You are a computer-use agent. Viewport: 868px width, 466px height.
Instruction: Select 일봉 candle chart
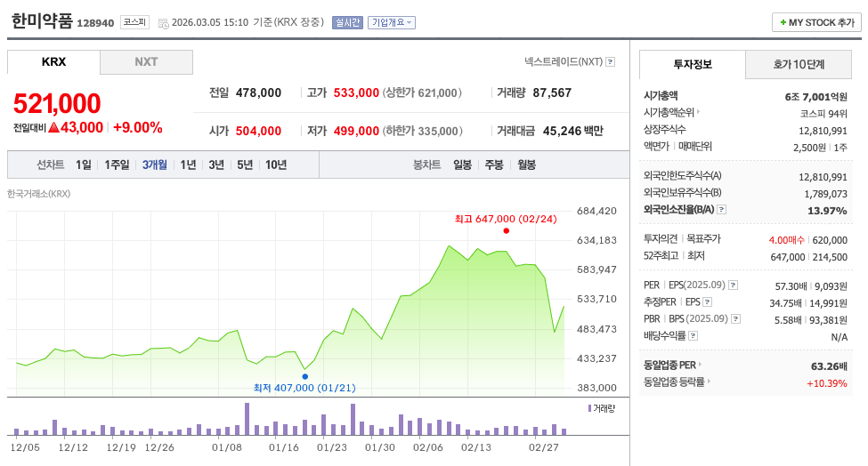(x=462, y=165)
